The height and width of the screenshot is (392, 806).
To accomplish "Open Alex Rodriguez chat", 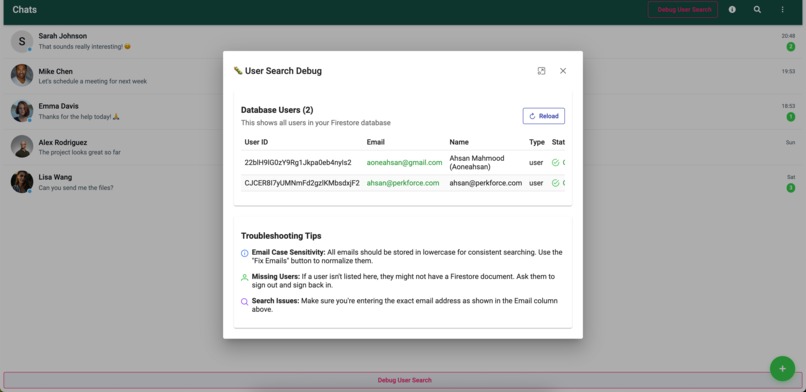I will [402, 147].
